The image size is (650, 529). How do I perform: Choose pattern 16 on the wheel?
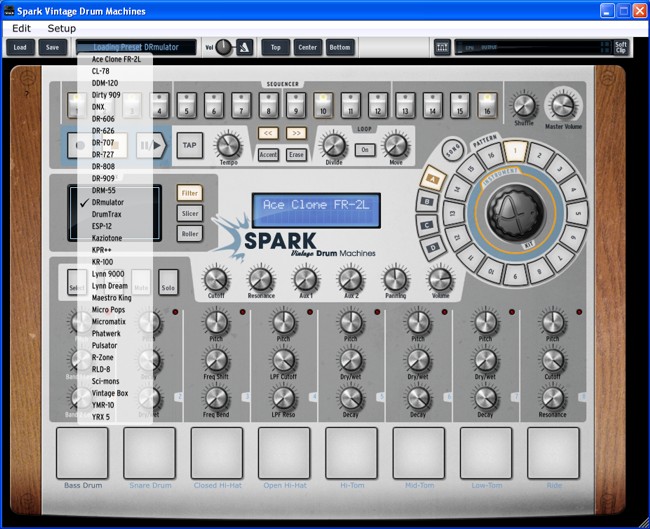491,156
